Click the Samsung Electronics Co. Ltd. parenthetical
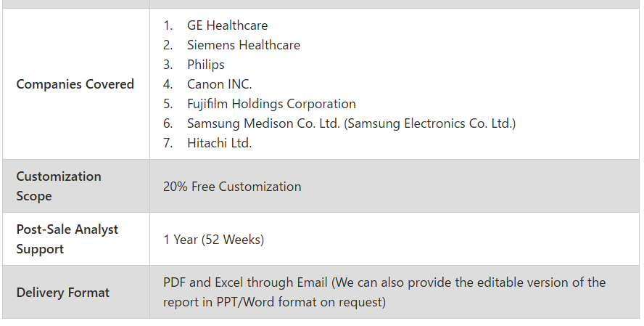644x326 pixels. point(429,123)
